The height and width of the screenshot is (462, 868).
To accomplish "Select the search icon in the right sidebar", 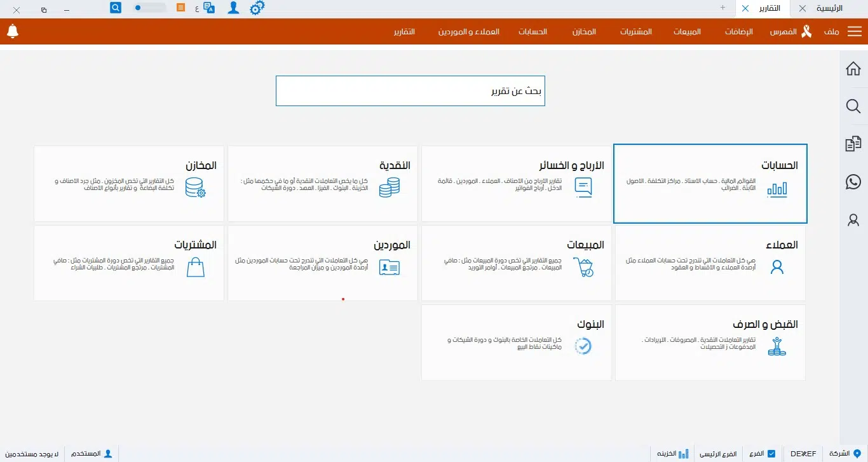I will [x=853, y=106].
